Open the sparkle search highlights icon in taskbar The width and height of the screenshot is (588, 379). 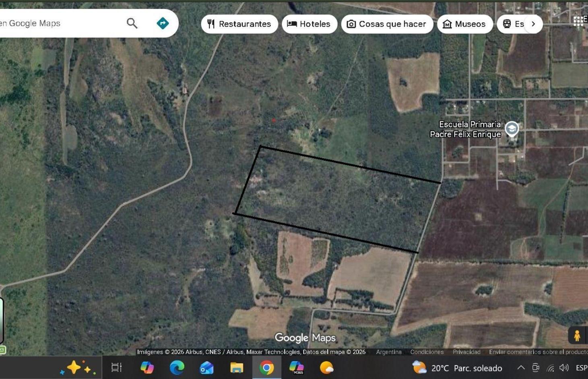(78, 368)
